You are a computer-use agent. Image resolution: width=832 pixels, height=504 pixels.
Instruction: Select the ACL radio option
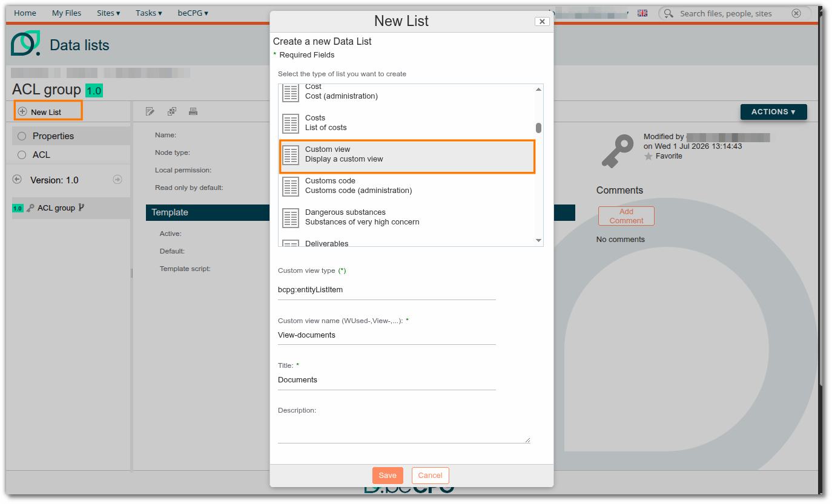point(22,155)
